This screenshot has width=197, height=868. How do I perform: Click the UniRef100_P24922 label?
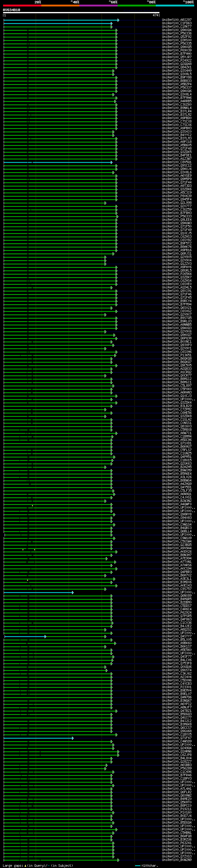177,61
